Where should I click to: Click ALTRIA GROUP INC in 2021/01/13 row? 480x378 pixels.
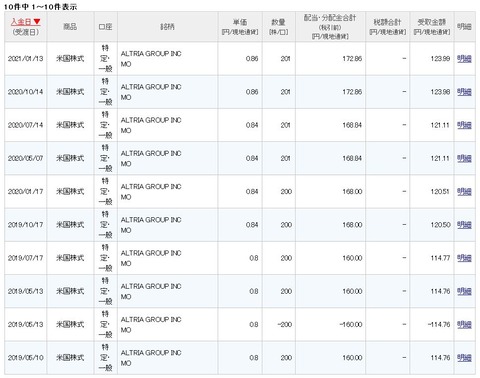pyautogui.click(x=151, y=54)
